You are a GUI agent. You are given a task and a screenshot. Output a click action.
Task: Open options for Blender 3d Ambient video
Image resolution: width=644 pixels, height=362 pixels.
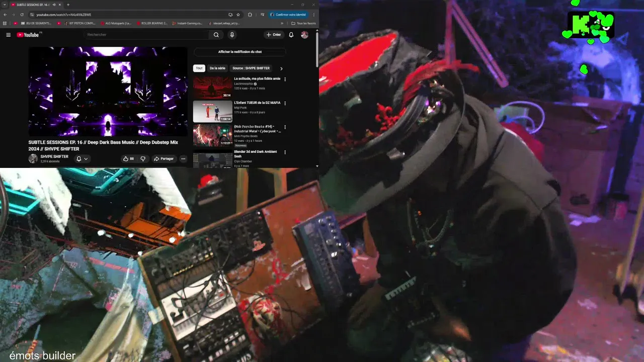pos(285,152)
